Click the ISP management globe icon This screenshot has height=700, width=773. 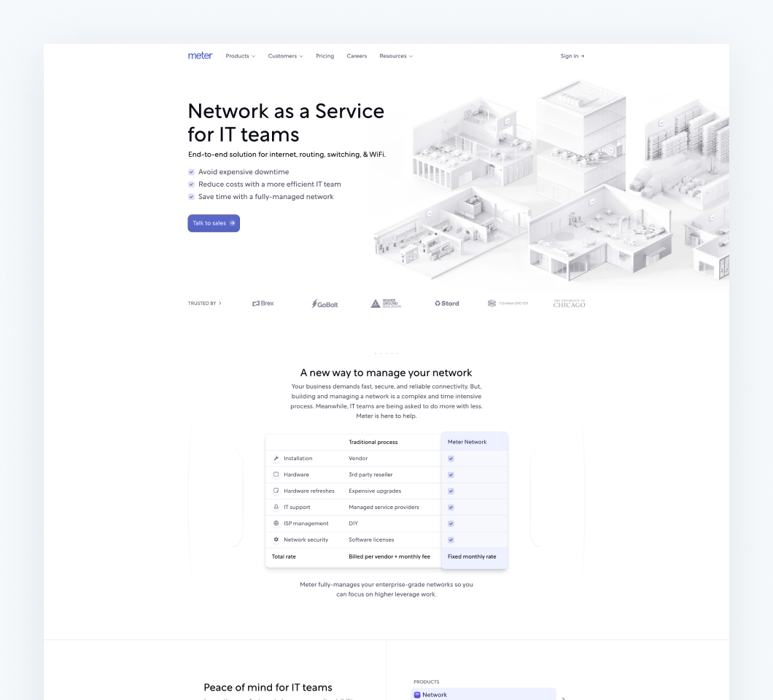tap(276, 524)
